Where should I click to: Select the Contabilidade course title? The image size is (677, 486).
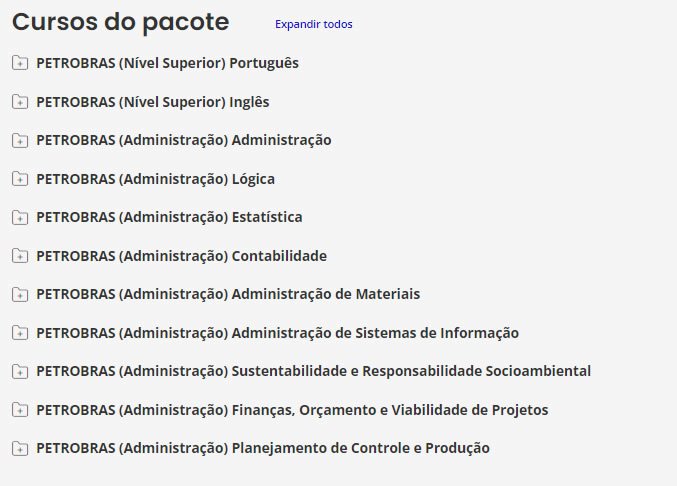coord(181,256)
